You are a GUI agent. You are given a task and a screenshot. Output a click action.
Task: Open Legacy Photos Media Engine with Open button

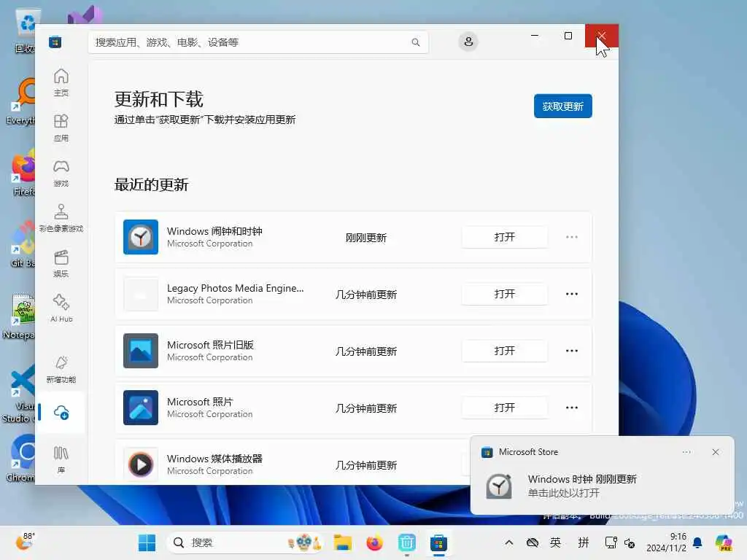[505, 294]
